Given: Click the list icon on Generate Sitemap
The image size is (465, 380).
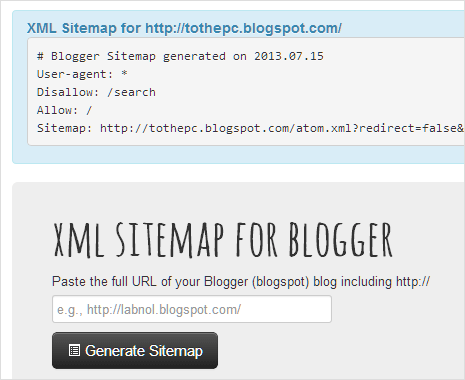Looking at the screenshot, I should [x=74, y=351].
